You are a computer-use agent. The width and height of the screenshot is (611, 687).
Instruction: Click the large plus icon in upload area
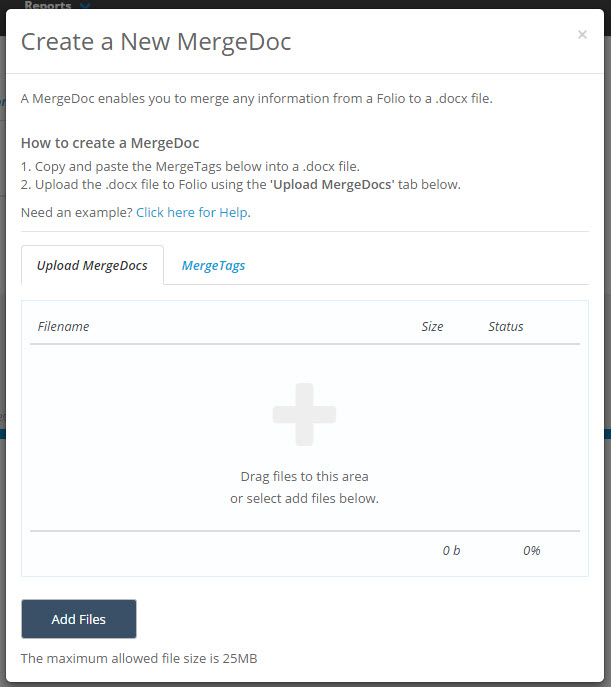(304, 414)
